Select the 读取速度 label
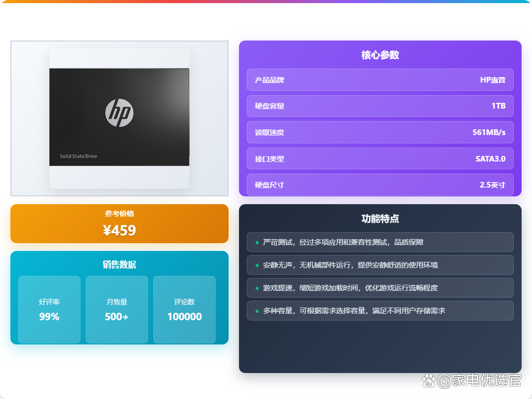Screen dimensions: 532x399 270,132
